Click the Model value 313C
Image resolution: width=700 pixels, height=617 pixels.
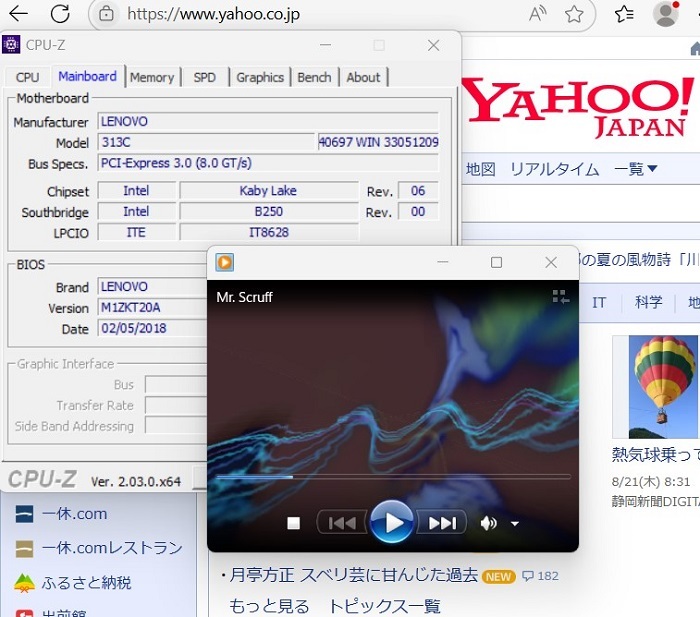206,142
